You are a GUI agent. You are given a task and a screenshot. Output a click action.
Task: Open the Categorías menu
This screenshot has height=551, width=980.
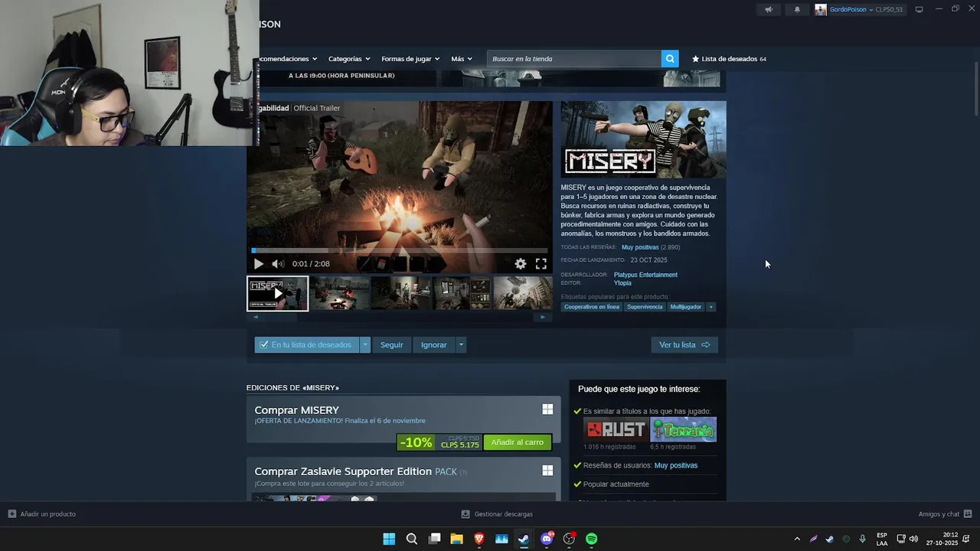(349, 59)
